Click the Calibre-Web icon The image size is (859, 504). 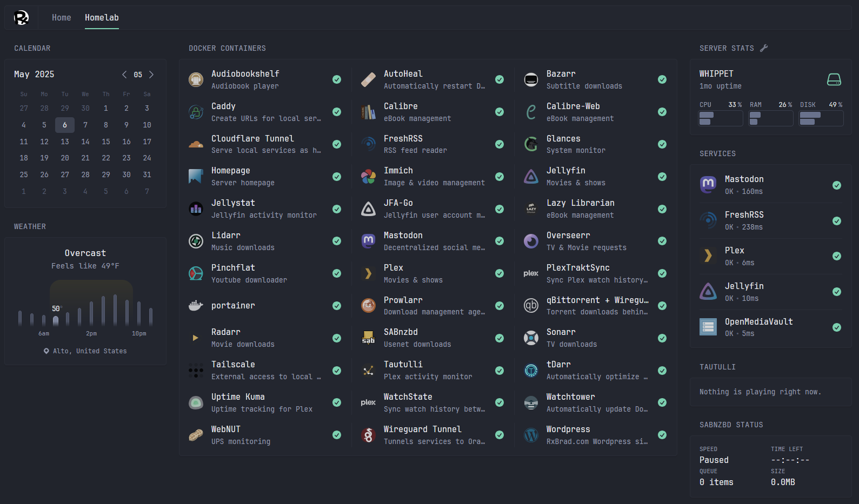pos(531,112)
